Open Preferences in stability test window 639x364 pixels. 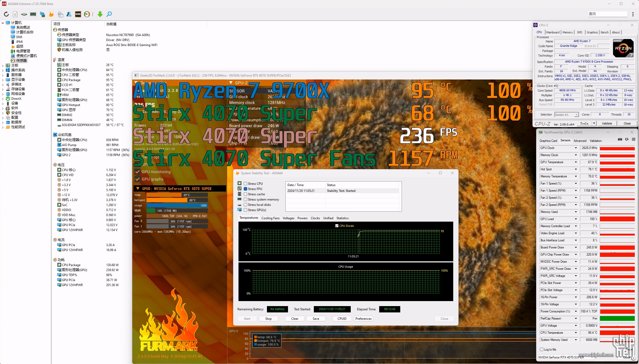(x=363, y=319)
